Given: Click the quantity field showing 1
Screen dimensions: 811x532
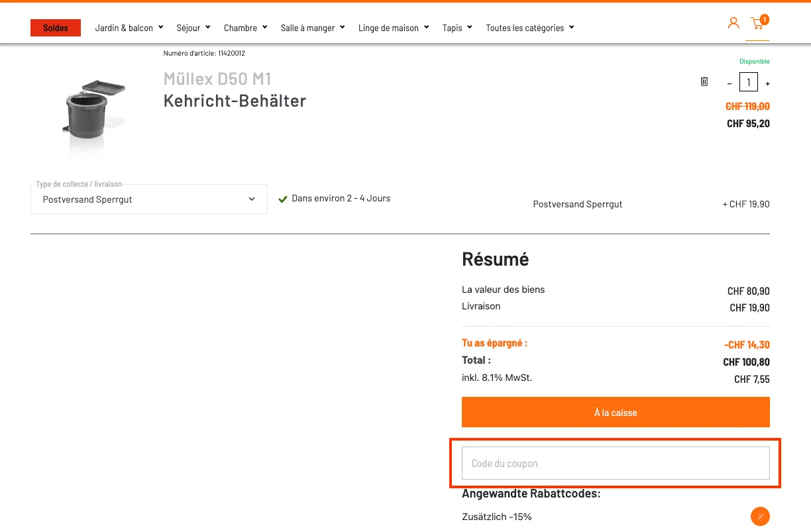Looking at the screenshot, I should click(749, 82).
